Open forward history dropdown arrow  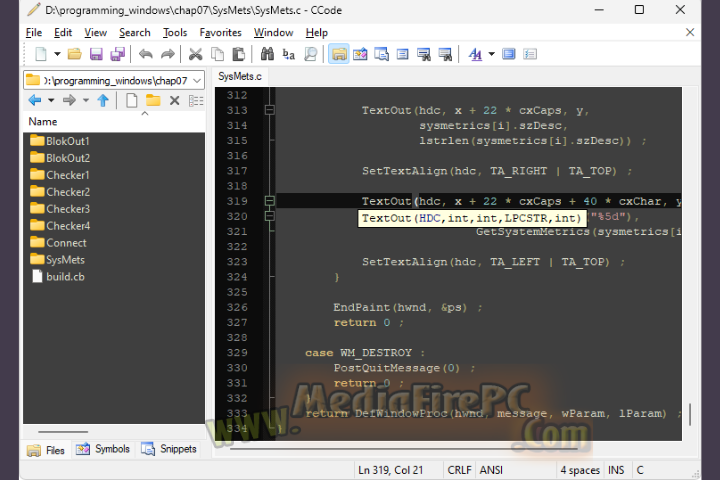tap(85, 100)
